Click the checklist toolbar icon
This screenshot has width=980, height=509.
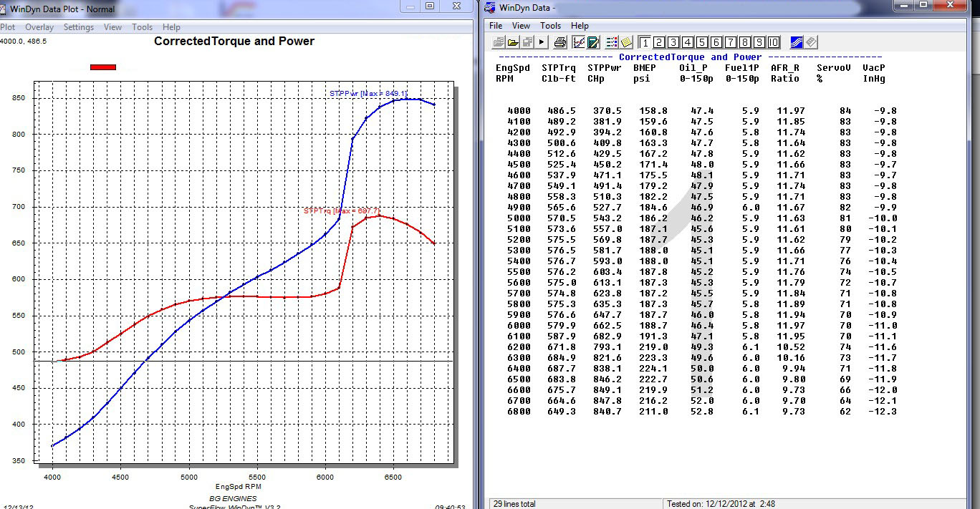pyautogui.click(x=612, y=42)
